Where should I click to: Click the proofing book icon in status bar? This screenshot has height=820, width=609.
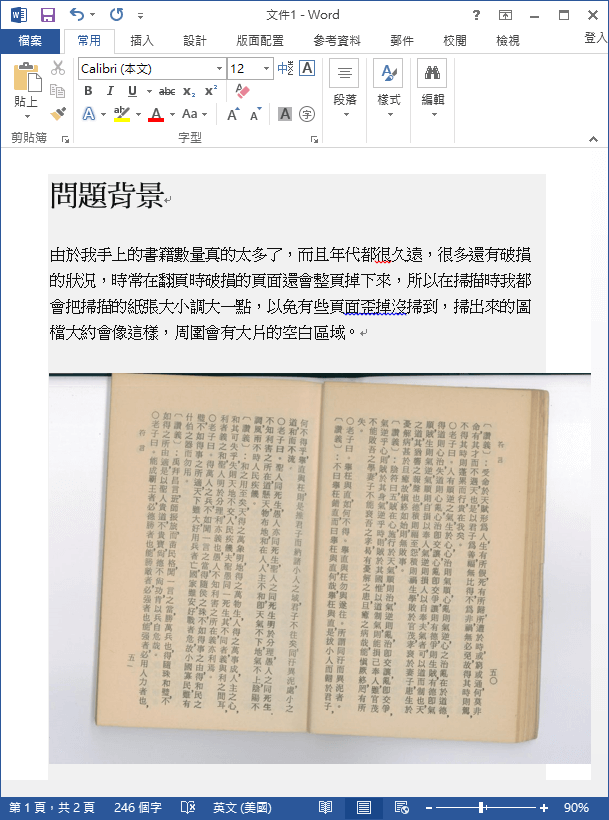188,807
